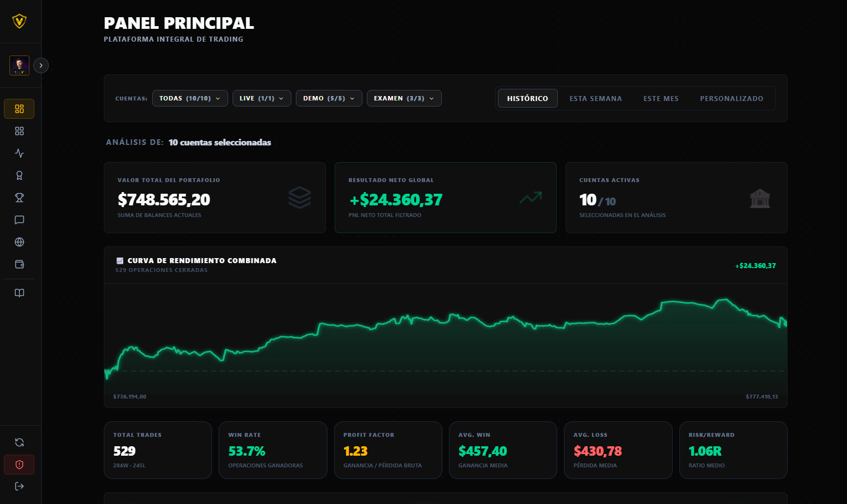
Task: Open the activity pulse icon in the sidebar
Action: point(19,153)
